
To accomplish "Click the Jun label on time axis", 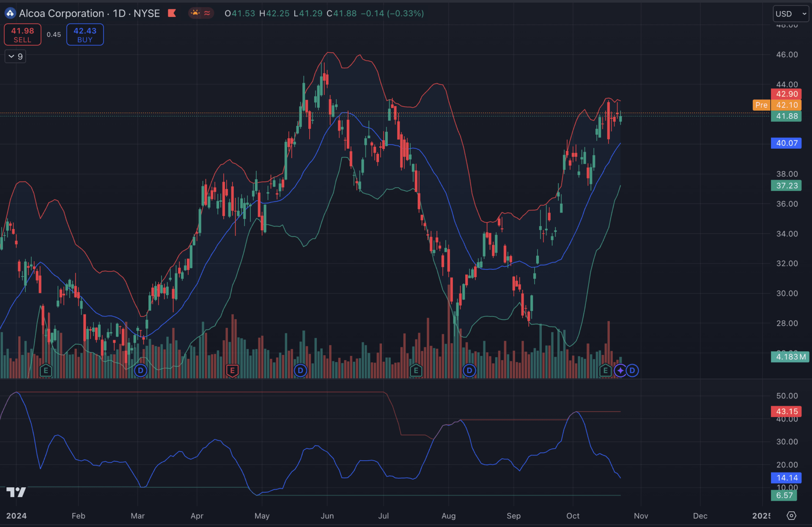I will 327,516.
